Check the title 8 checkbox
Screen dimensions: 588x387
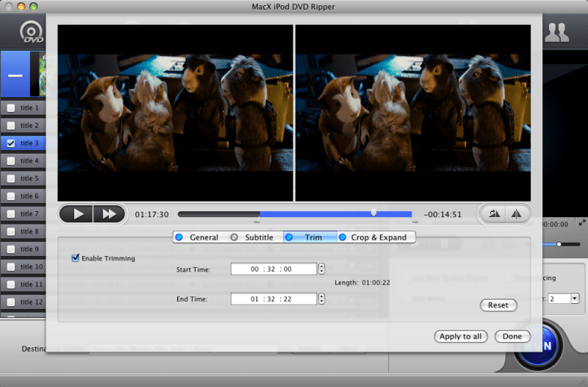(11, 231)
